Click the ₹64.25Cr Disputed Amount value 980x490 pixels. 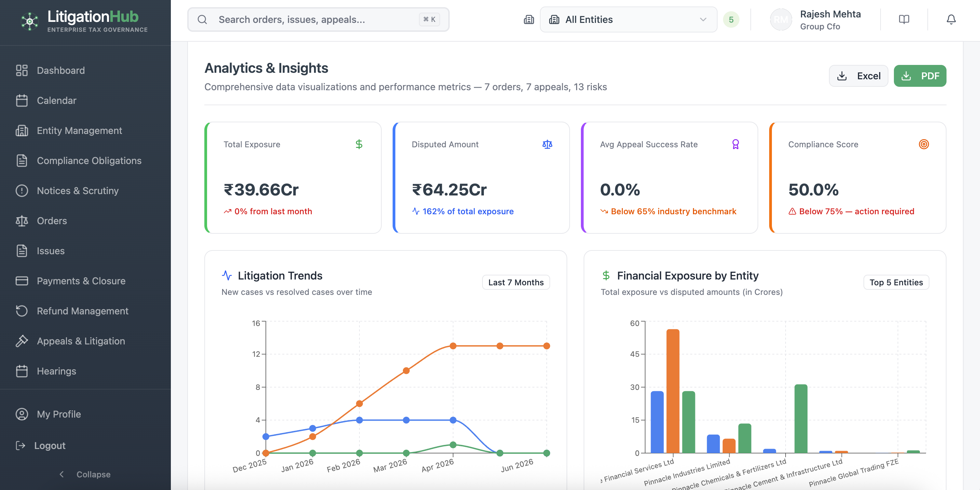[449, 189]
